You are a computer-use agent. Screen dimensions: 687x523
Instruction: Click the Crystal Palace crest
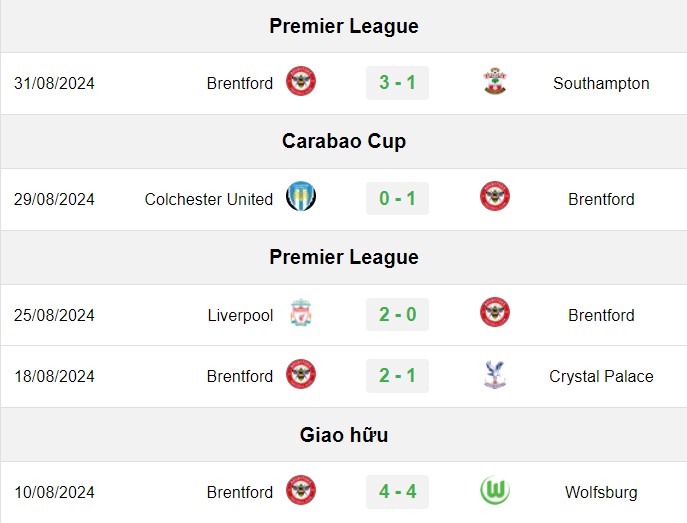(x=495, y=375)
